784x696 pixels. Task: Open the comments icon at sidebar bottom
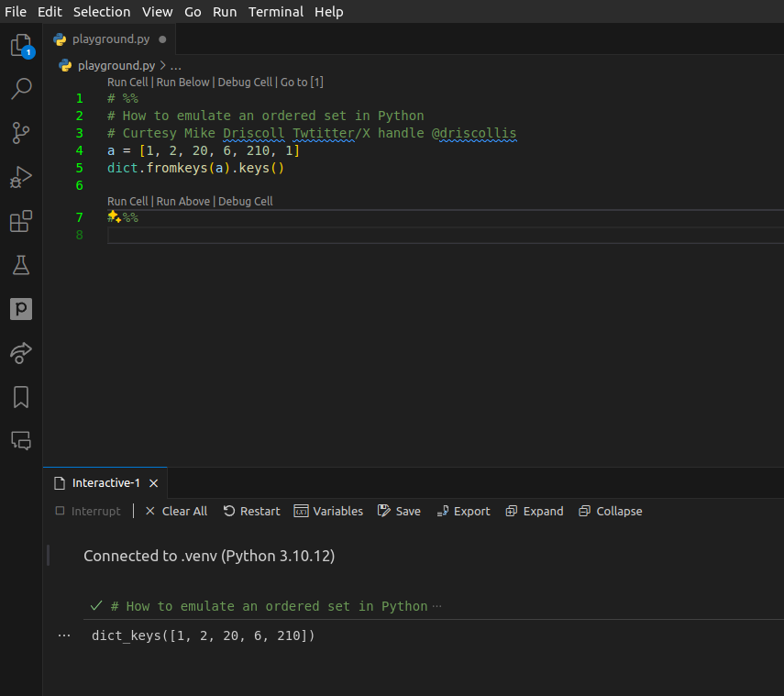coord(20,440)
